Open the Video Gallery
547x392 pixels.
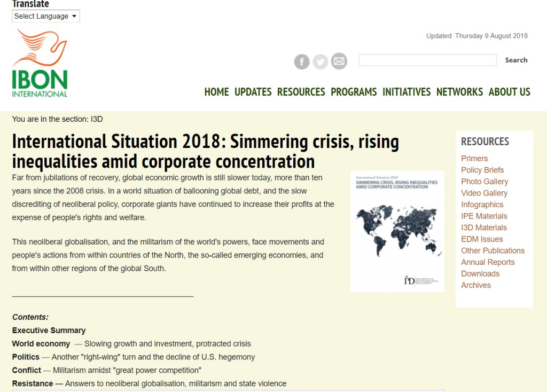click(484, 193)
